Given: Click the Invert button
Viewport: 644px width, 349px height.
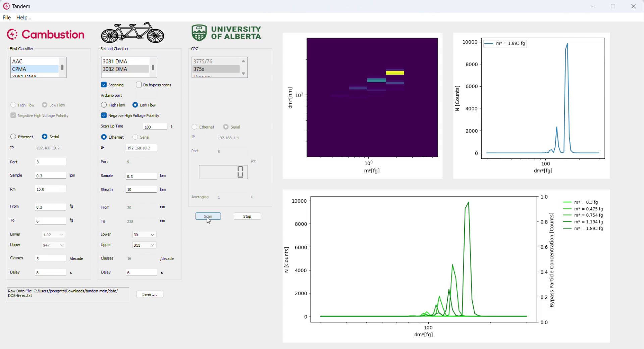Looking at the screenshot, I should [x=150, y=294].
